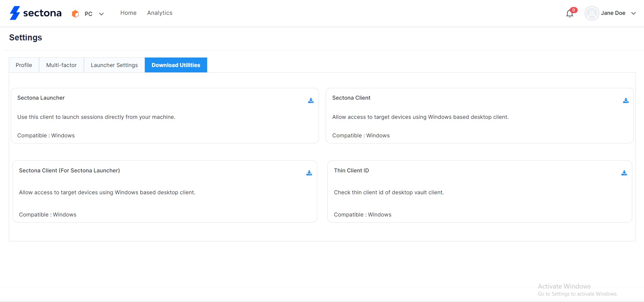
Task: Click the Thin Client ID card title
Action: click(x=351, y=171)
